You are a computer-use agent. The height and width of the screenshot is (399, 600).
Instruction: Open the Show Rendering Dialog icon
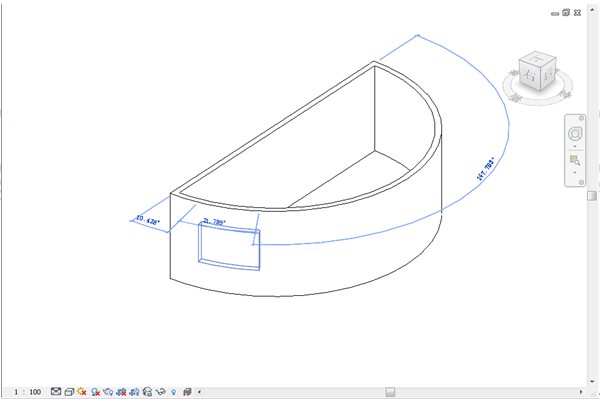(108, 392)
